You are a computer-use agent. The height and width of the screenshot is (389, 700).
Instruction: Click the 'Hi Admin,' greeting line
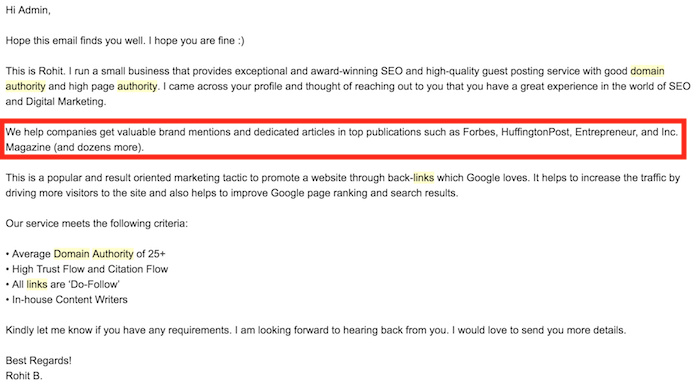[x=28, y=10]
